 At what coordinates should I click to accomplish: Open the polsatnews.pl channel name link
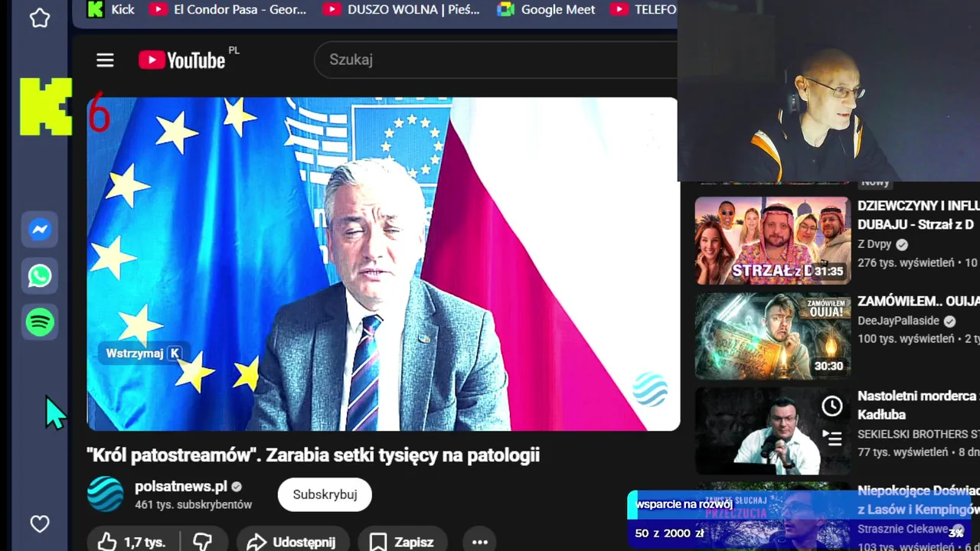click(x=181, y=487)
